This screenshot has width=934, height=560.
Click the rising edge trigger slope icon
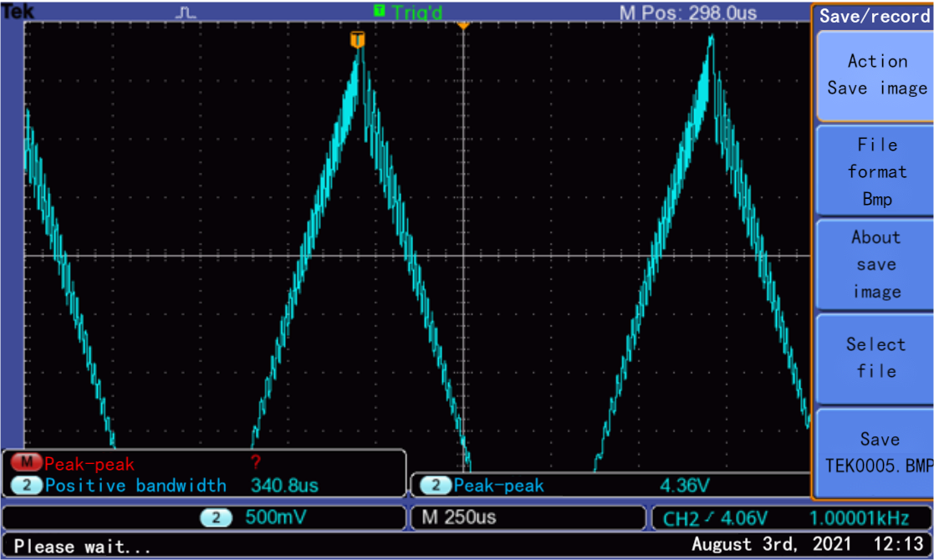coord(711,518)
